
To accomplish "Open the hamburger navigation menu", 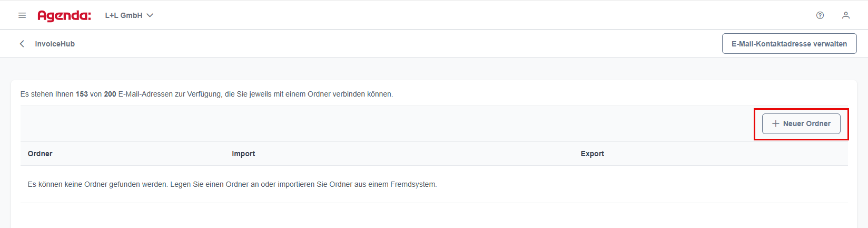I will [22, 15].
